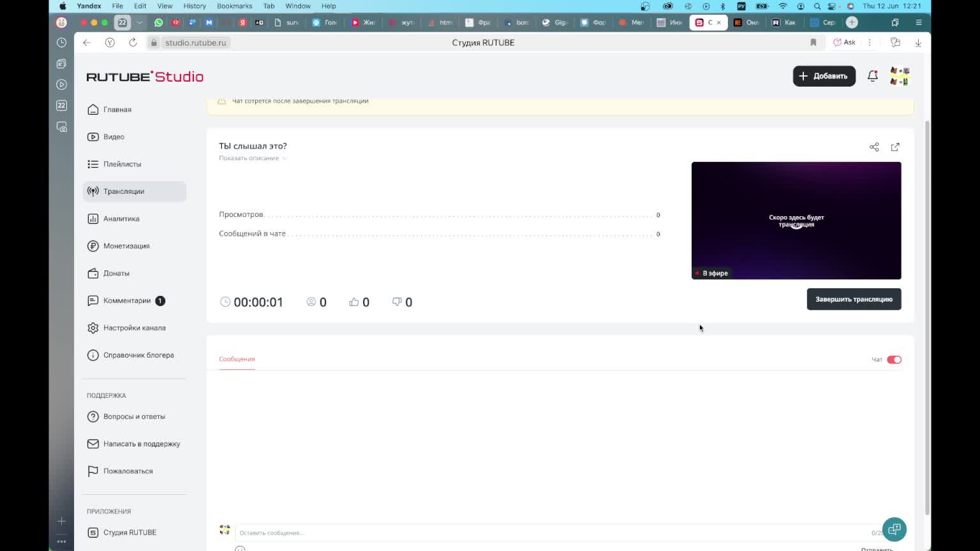Open Spotlight search icon

[817, 6]
